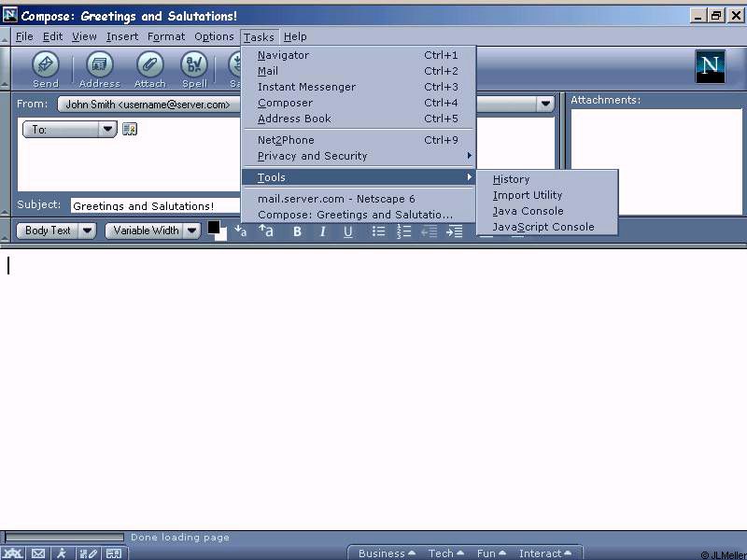Toggle italic formatting
Image resolution: width=747 pixels, height=560 pixels.
[322, 231]
